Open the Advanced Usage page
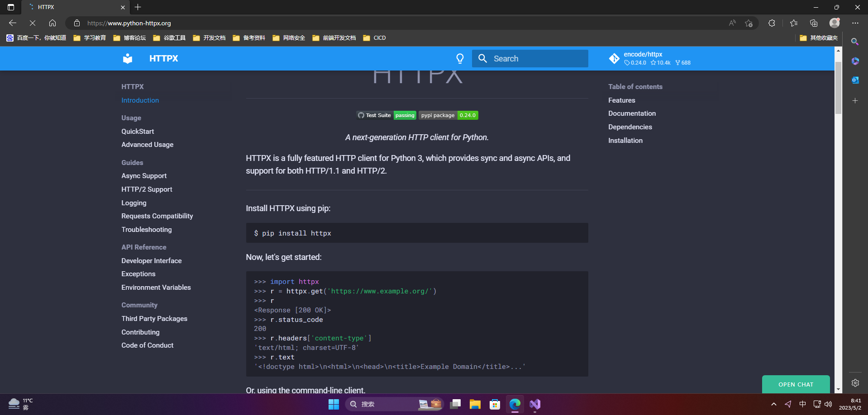 click(x=147, y=145)
